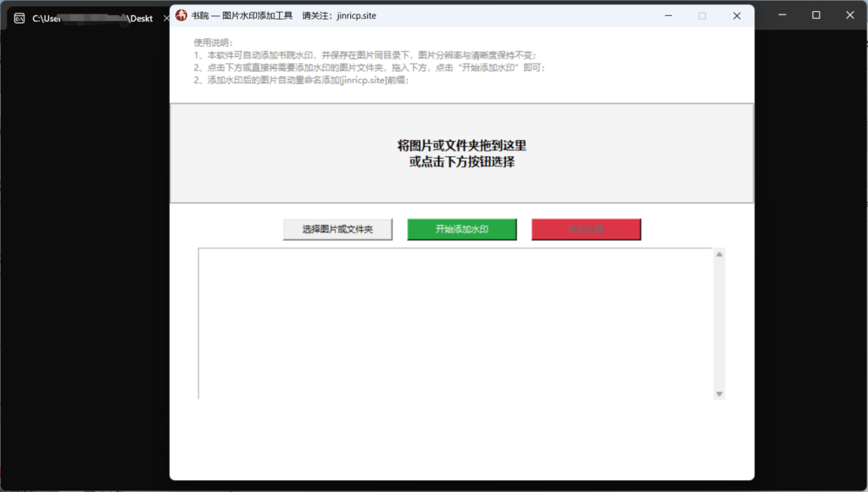Close the terminal tab with its X

tap(164, 17)
